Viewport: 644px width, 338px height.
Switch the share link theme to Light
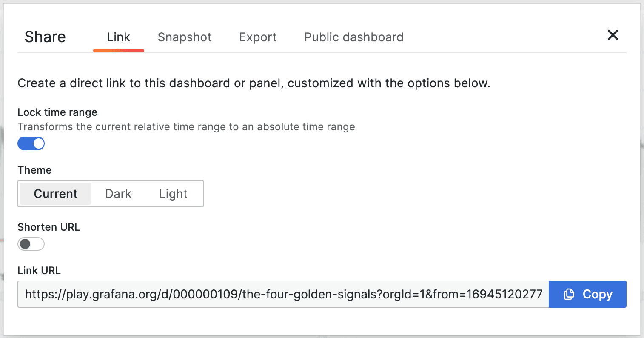[173, 194]
